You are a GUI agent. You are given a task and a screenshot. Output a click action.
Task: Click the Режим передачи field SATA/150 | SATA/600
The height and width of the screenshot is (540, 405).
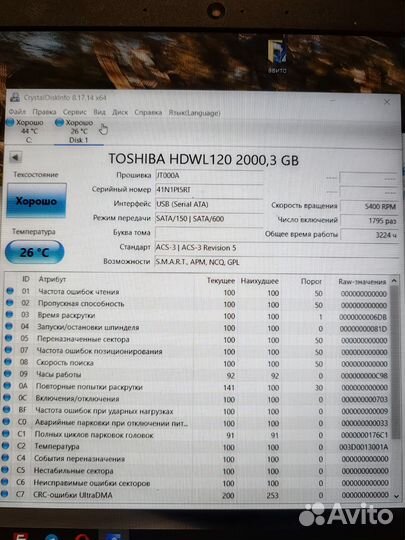209,219
